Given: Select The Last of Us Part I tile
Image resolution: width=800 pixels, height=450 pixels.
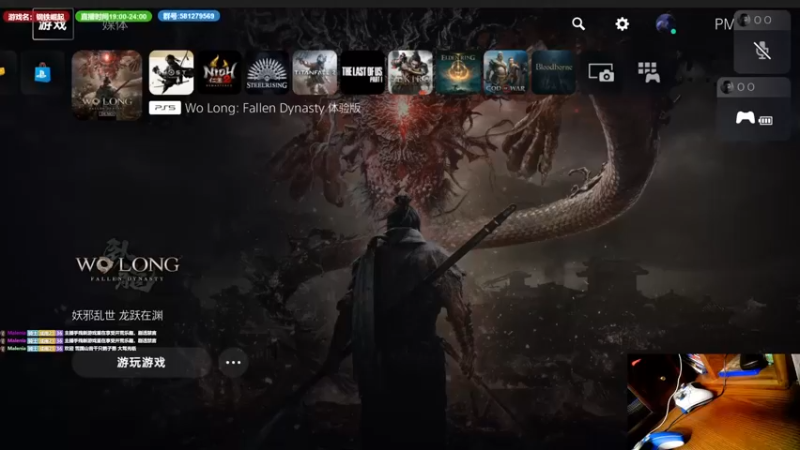Looking at the screenshot, I should pos(362,72).
